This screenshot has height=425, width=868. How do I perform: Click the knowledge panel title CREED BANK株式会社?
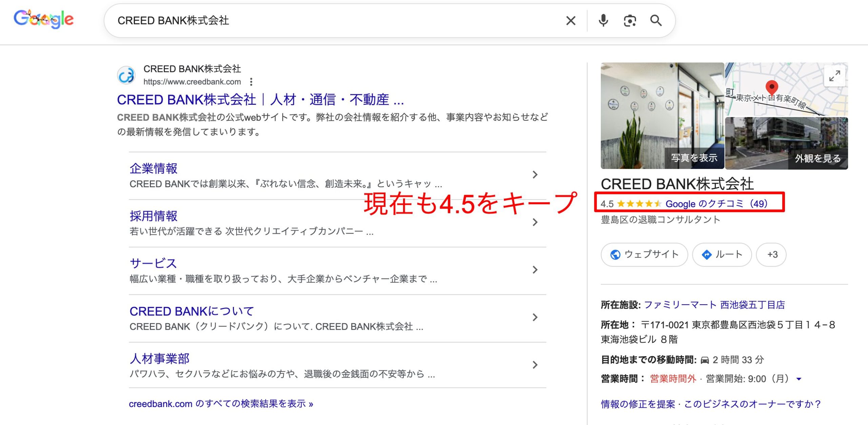677,184
